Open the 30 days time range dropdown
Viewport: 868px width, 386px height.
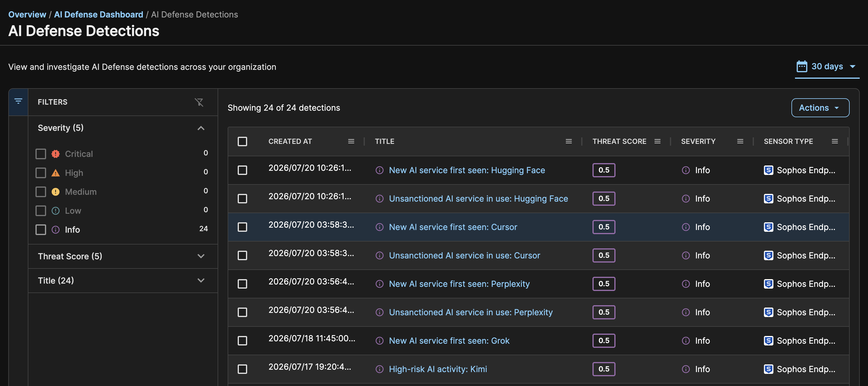(x=827, y=67)
